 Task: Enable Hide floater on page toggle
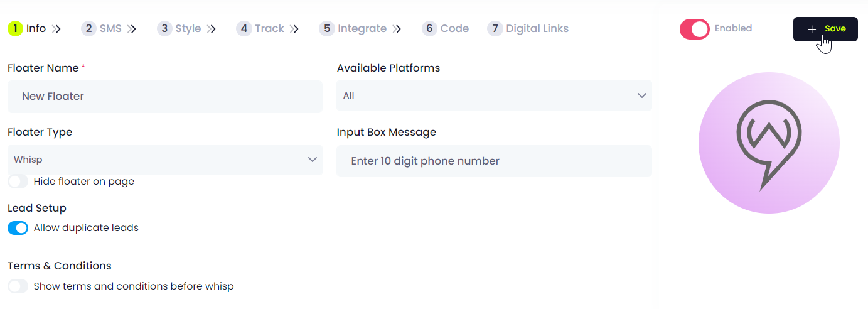pos(18,182)
